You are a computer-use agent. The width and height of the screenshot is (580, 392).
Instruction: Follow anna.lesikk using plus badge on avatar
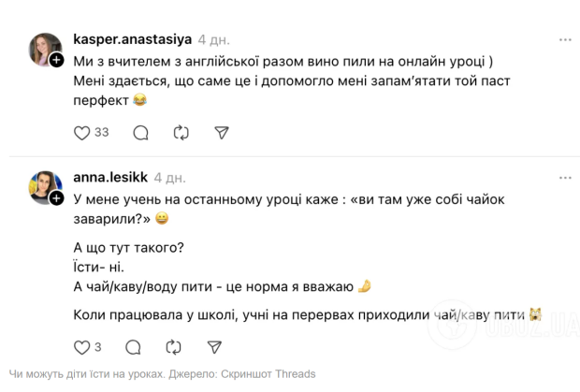pos(57,199)
